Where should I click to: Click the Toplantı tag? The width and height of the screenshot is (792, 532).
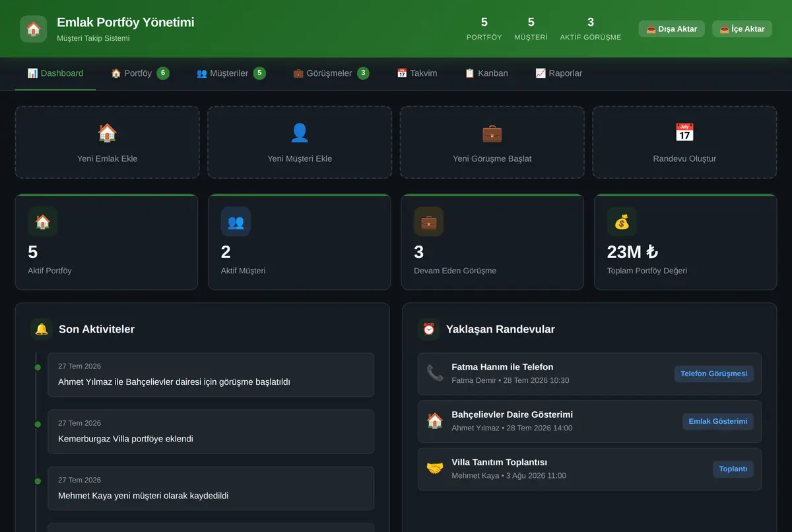733,469
